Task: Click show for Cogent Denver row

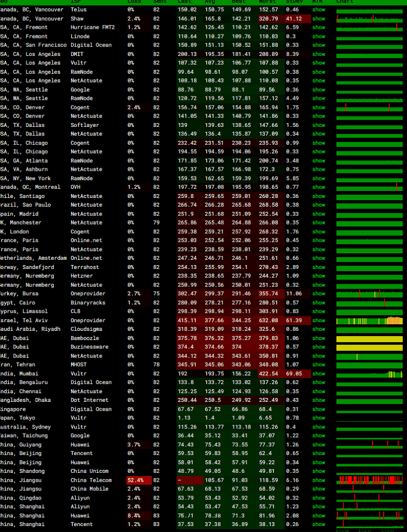Action: point(319,107)
